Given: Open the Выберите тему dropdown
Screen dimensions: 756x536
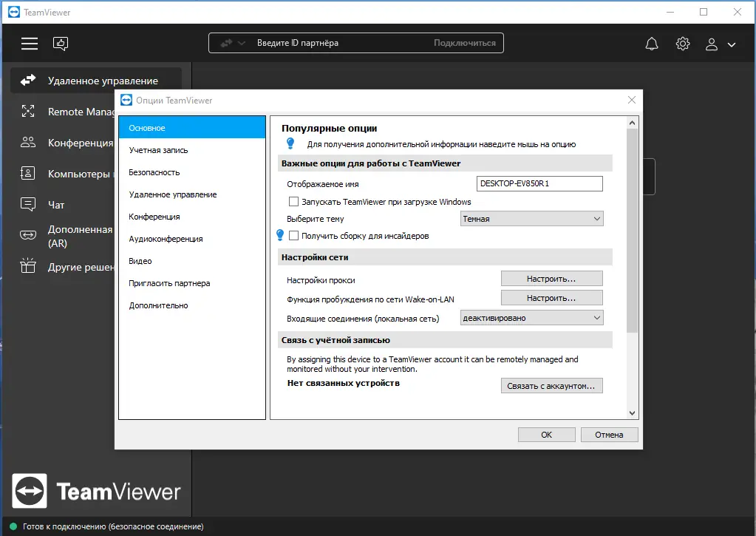Looking at the screenshot, I should click(x=531, y=218).
